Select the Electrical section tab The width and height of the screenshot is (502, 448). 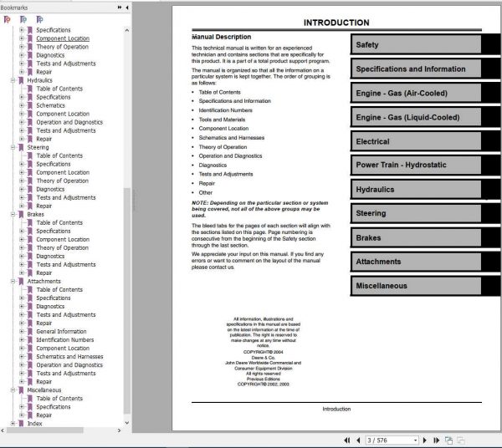[x=416, y=141]
